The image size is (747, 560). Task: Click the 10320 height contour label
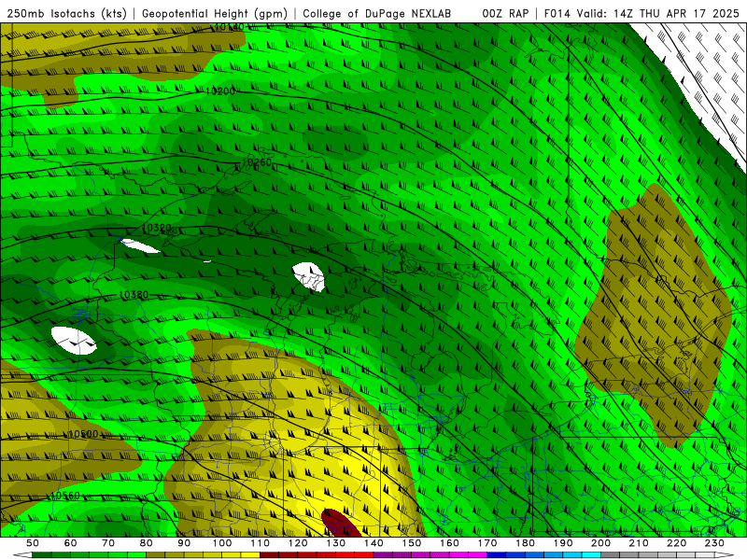tap(157, 228)
